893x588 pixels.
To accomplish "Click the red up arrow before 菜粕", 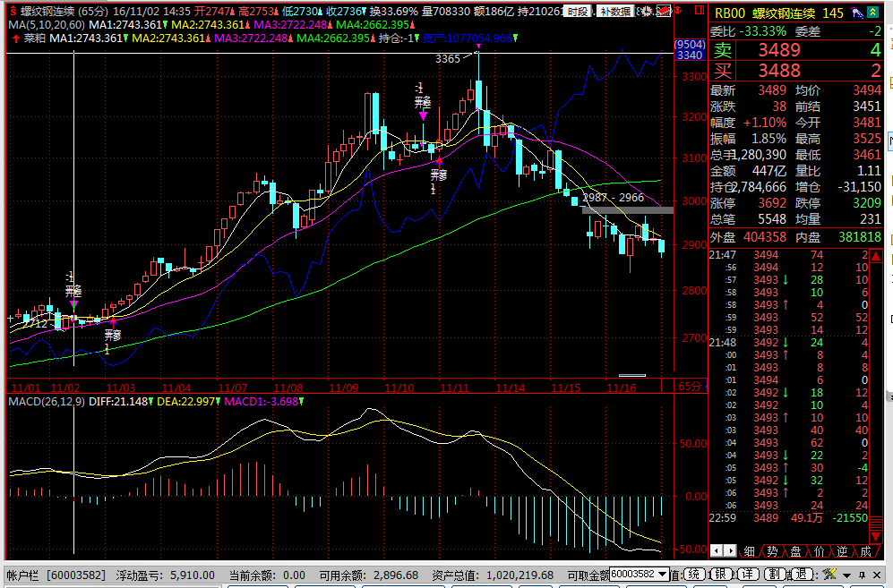I will (16, 38).
